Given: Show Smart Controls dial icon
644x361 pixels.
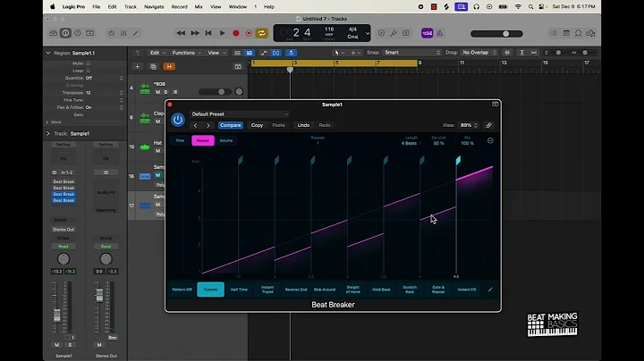Looking at the screenshot, I should pyautogui.click(x=111, y=33).
